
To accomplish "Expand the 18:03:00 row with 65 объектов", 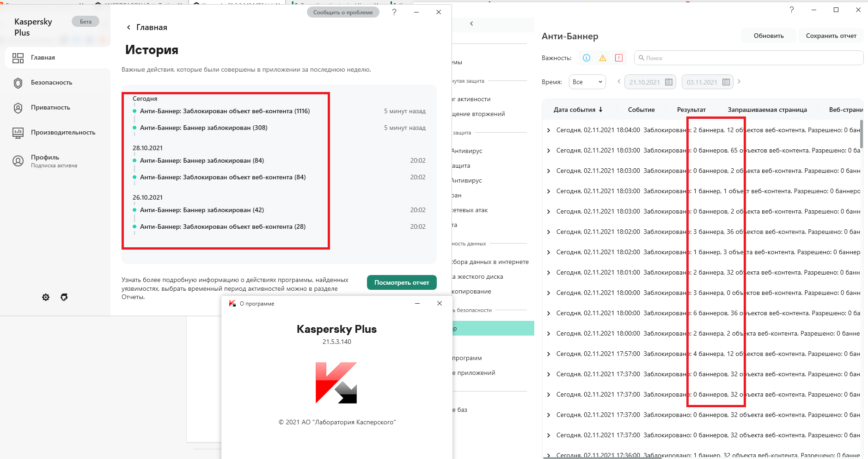I will coord(549,151).
